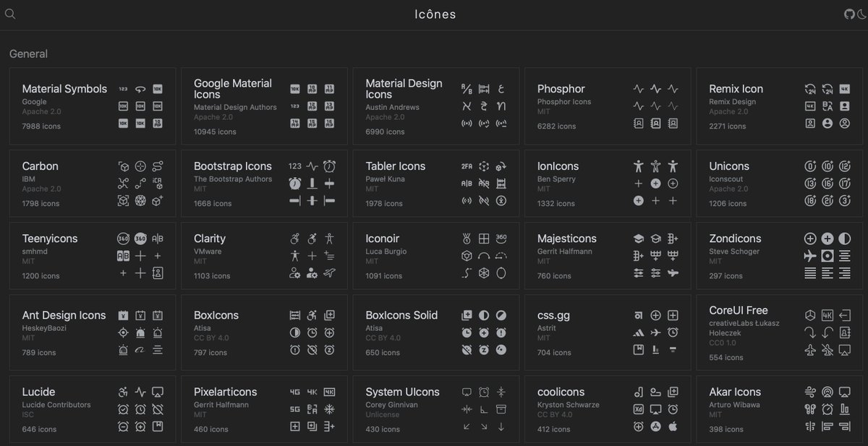
Task: Click the '6282 icons' count text
Action: [x=557, y=126]
